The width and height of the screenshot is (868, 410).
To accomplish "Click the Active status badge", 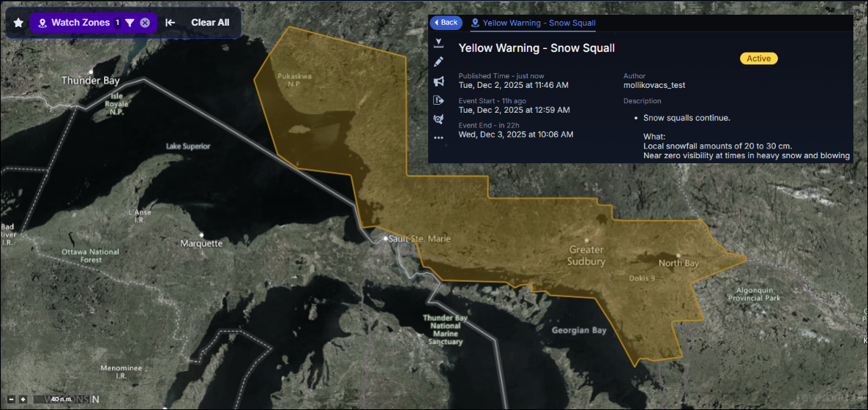I will (758, 59).
